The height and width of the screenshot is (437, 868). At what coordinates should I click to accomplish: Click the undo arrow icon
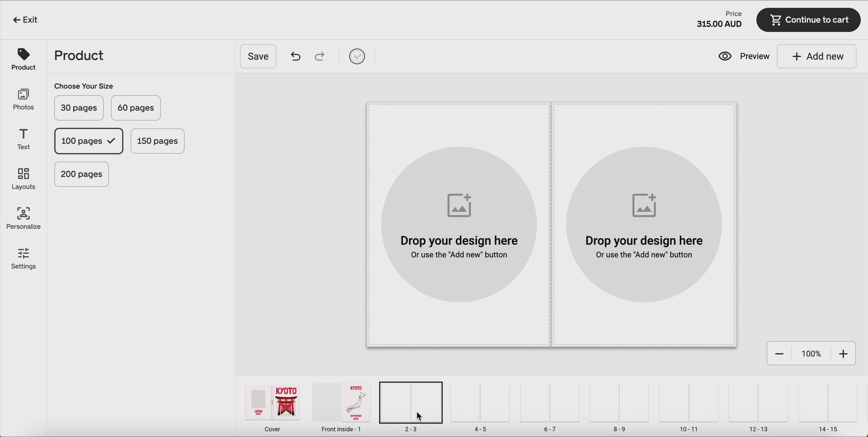[295, 56]
